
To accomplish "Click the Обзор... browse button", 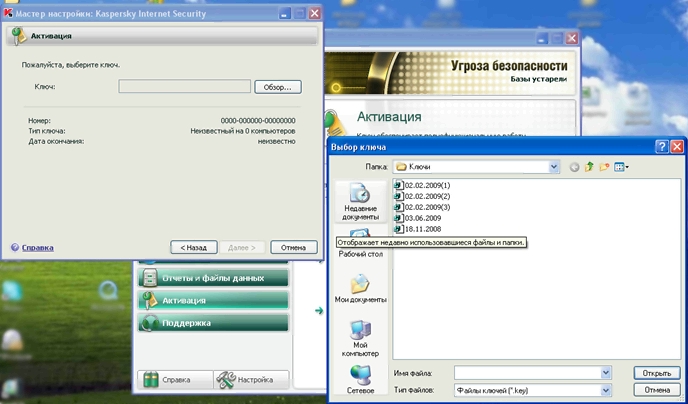I will 277,87.
